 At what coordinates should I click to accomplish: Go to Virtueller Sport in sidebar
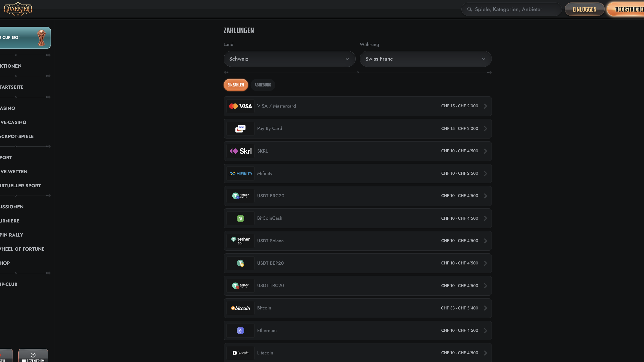[x=20, y=186]
